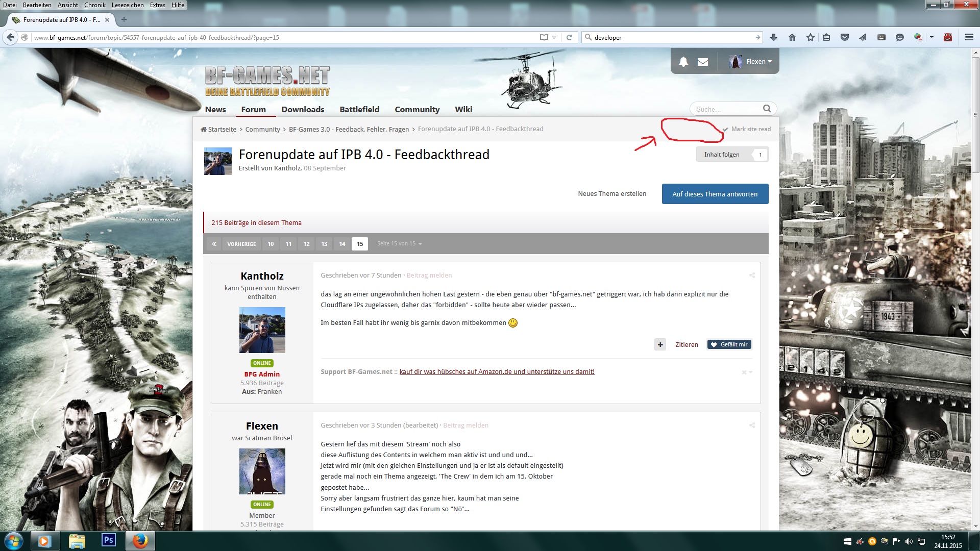Click the site search magnifier icon
Viewport: 980px width, 551px height.
pos(767,109)
